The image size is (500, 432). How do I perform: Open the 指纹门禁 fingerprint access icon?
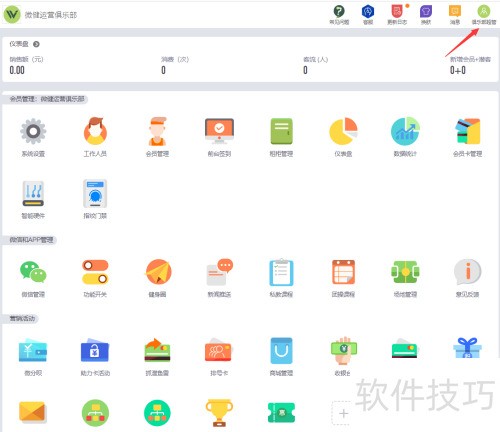point(95,194)
